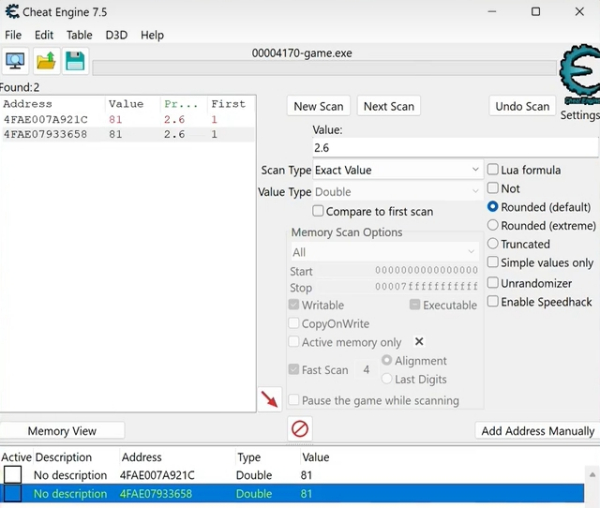This screenshot has width=600, height=508.
Task: Click the Next Scan button
Action: (x=389, y=106)
